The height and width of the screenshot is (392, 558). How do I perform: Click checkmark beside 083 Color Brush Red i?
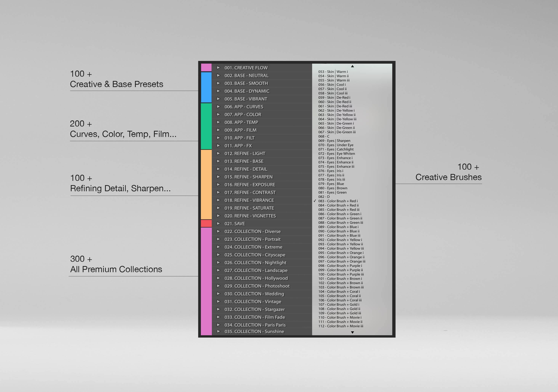[315, 201]
